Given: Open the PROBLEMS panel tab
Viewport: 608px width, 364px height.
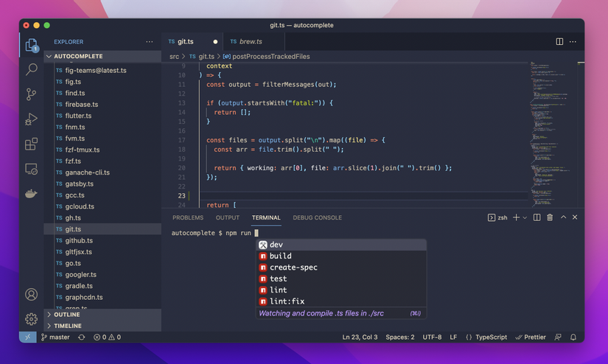Looking at the screenshot, I should point(188,218).
